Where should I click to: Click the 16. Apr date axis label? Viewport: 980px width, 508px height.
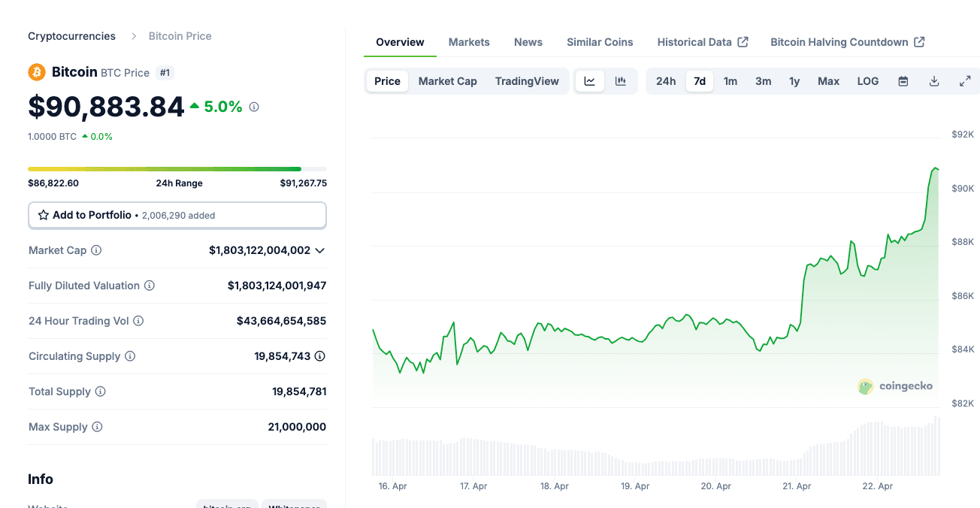(393, 486)
